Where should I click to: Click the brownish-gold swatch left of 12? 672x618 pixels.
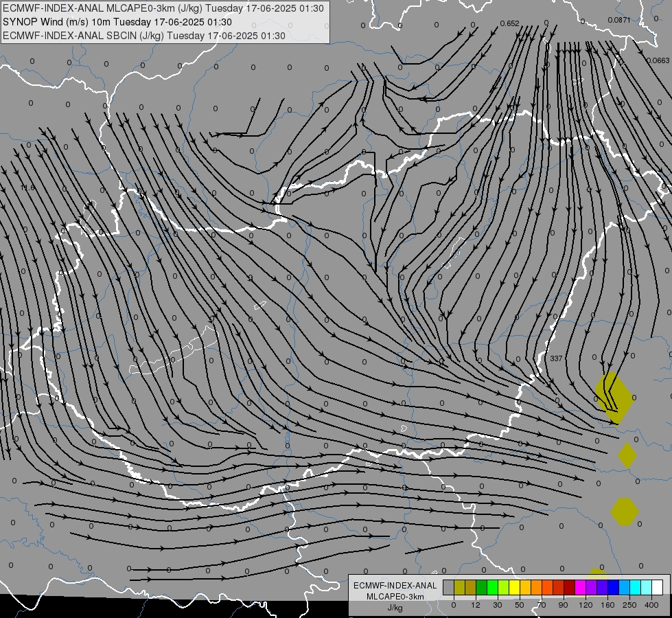click(471, 587)
